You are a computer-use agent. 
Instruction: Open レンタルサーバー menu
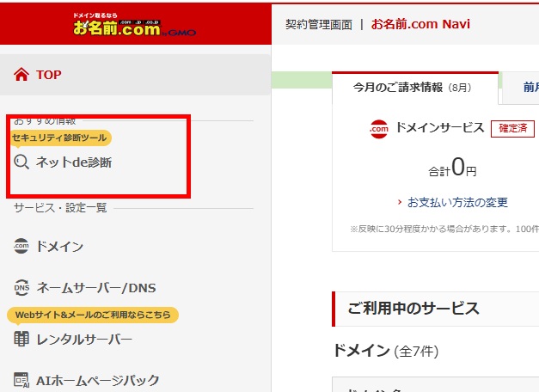[x=84, y=340]
